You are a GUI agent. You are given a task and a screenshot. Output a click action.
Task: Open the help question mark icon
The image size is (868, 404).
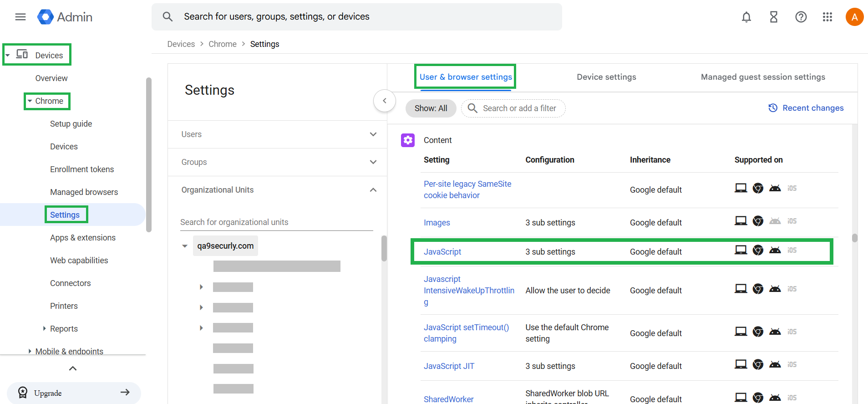tap(801, 17)
